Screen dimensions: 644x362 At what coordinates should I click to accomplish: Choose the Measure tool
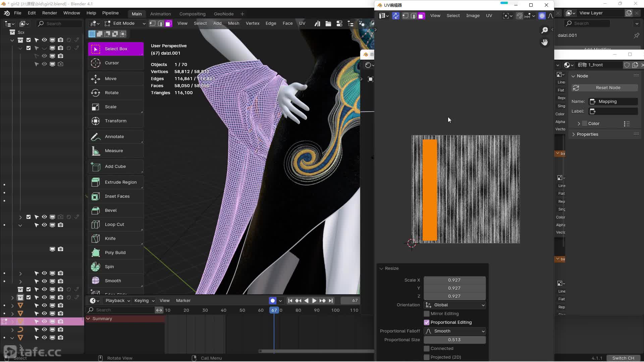coord(115,150)
